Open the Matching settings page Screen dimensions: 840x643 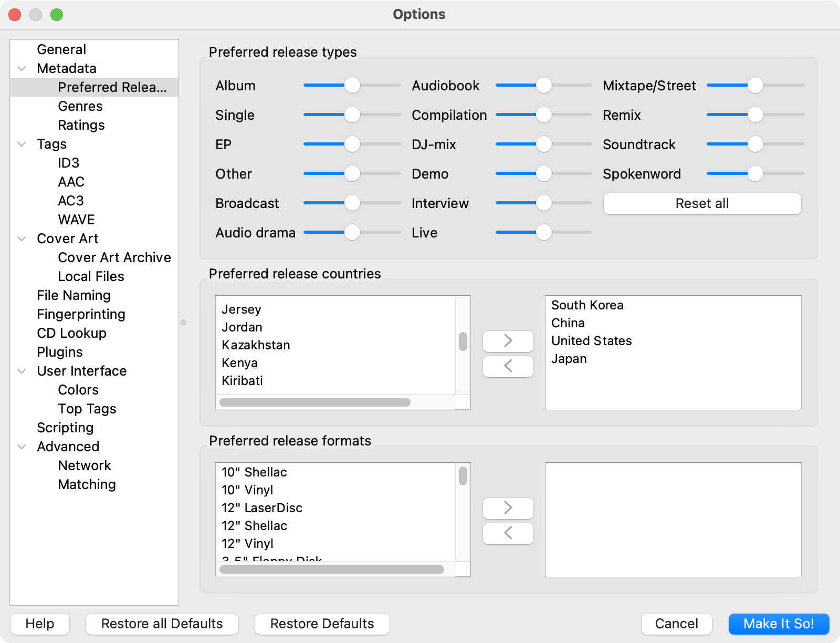click(x=87, y=484)
